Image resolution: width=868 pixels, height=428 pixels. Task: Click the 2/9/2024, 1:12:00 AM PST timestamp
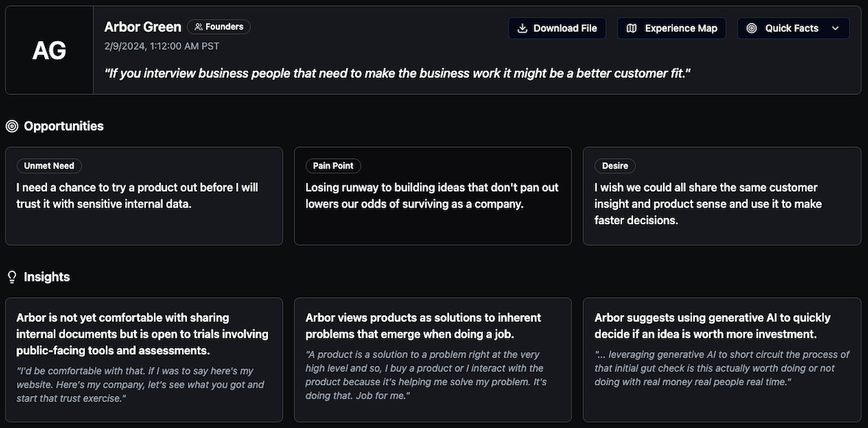tap(162, 46)
